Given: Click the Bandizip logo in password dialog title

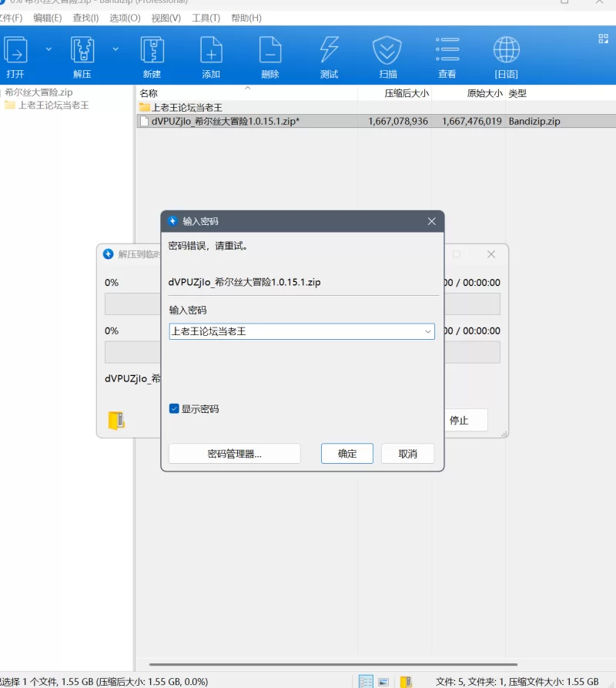Looking at the screenshot, I should [x=172, y=220].
